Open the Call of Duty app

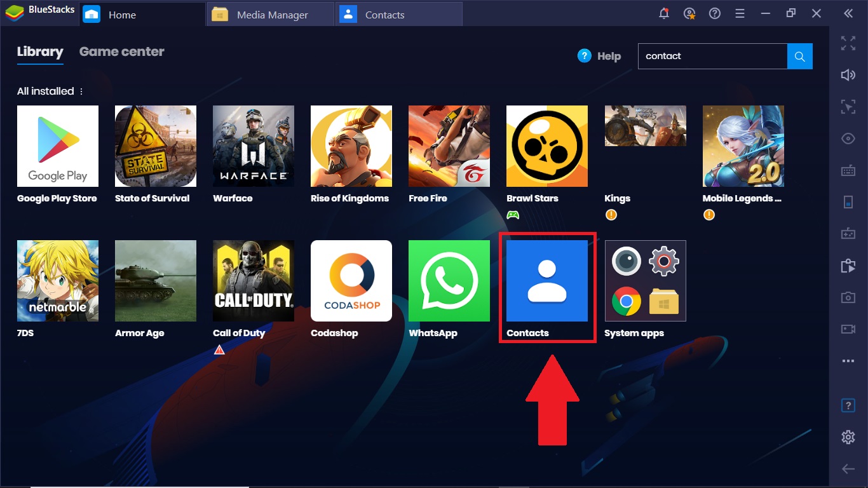click(254, 281)
